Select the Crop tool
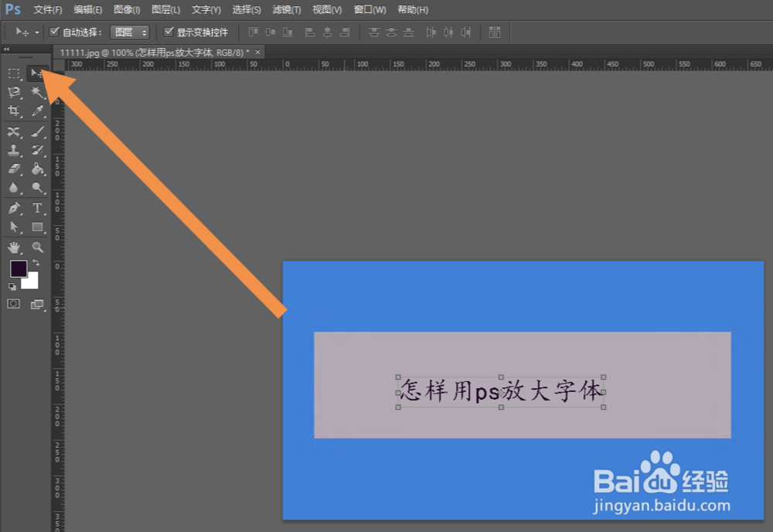The width and height of the screenshot is (773, 532). [13, 112]
